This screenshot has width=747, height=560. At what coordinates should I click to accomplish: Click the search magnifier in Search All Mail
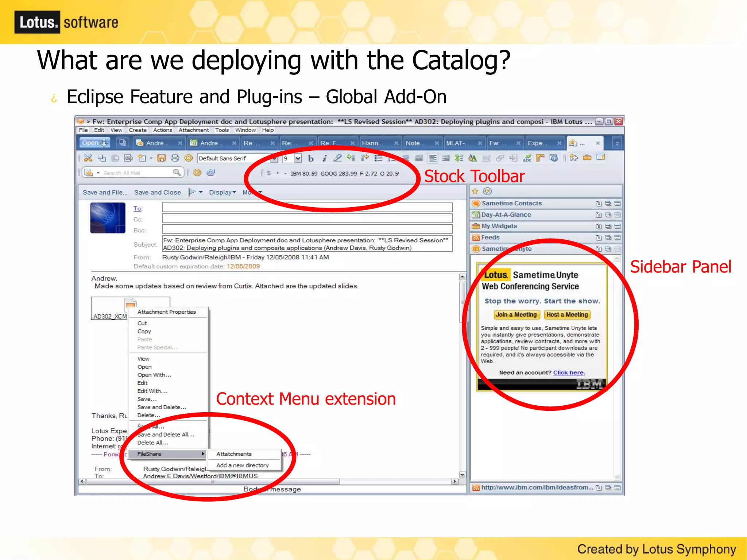click(x=177, y=173)
